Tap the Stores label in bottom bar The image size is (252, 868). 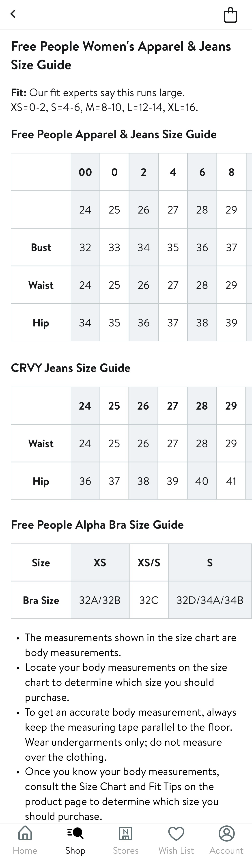click(x=126, y=851)
